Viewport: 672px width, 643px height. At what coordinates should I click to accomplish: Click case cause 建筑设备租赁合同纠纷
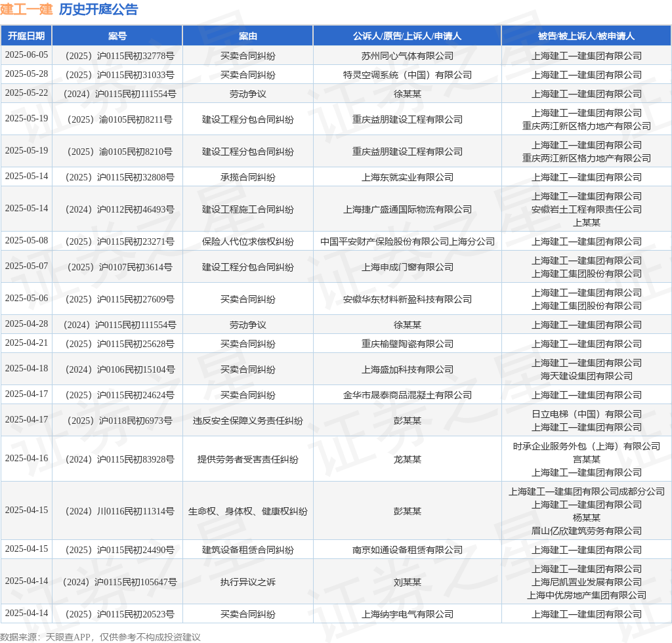247,550
